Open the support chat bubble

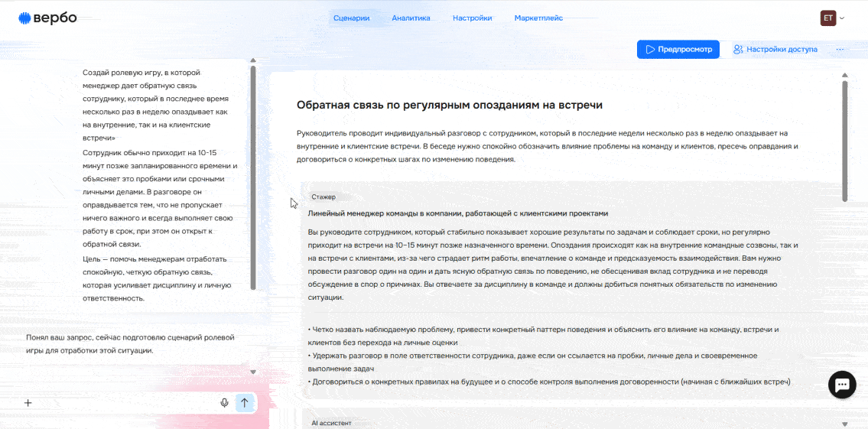[x=842, y=384]
